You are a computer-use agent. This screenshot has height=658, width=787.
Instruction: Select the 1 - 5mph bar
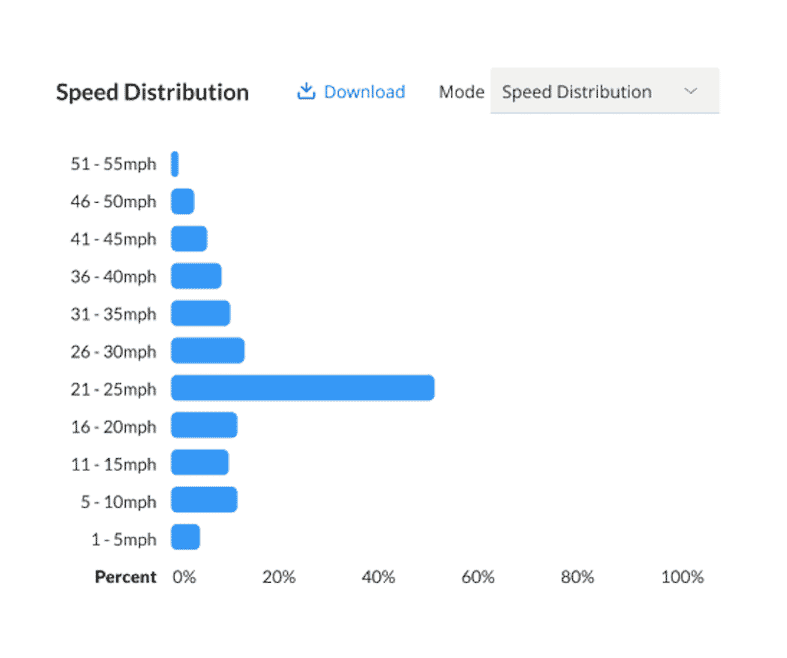pyautogui.click(x=186, y=537)
